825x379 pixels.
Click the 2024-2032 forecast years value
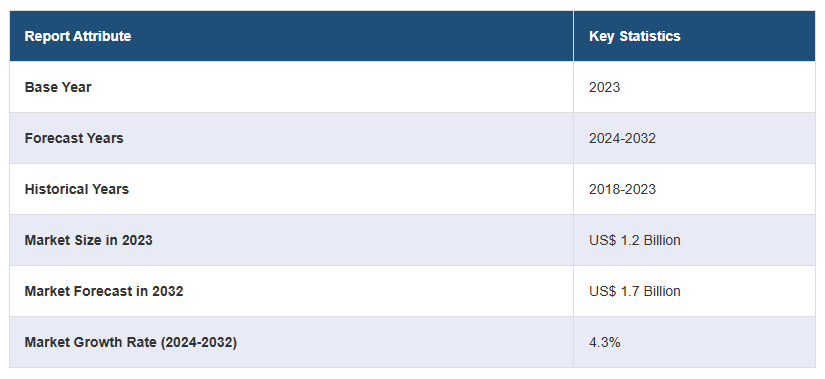(622, 138)
